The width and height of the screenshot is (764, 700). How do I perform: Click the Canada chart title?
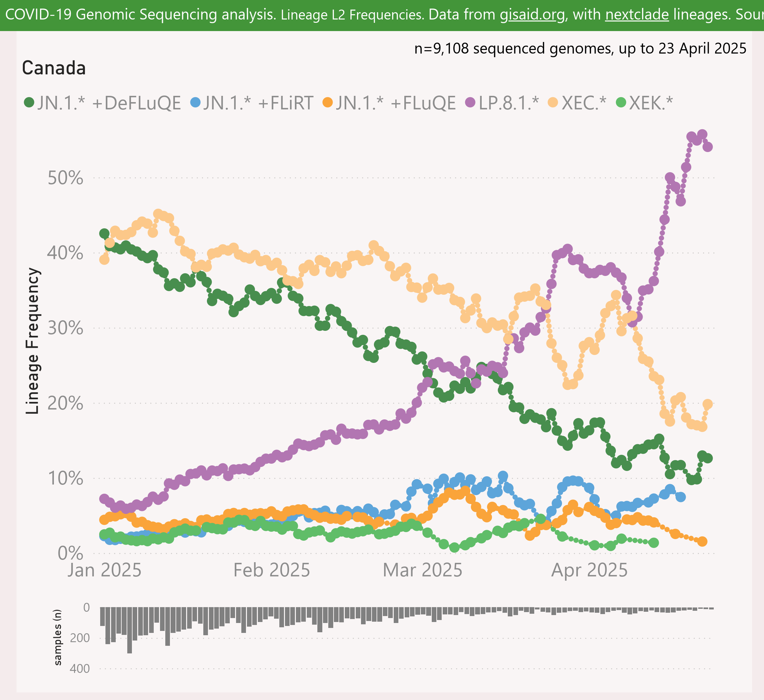(x=54, y=68)
